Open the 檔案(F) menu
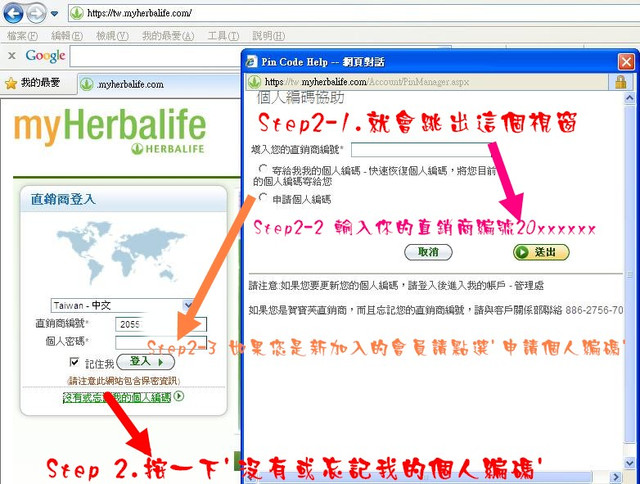Screen dimensions: 640x484 22,36
